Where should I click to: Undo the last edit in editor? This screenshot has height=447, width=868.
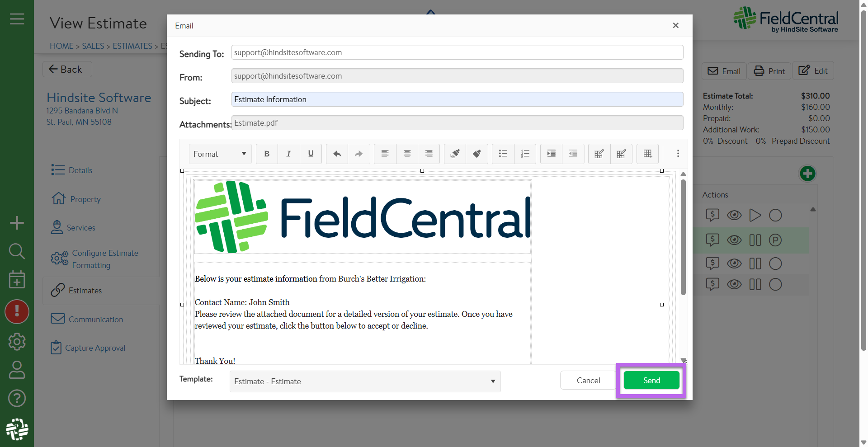tap(337, 154)
